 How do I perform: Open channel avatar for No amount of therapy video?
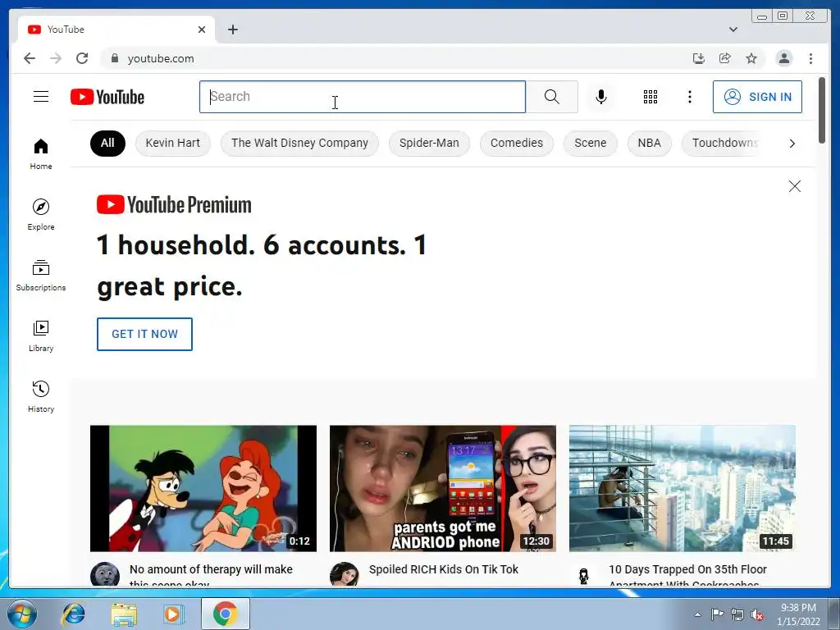point(104,573)
